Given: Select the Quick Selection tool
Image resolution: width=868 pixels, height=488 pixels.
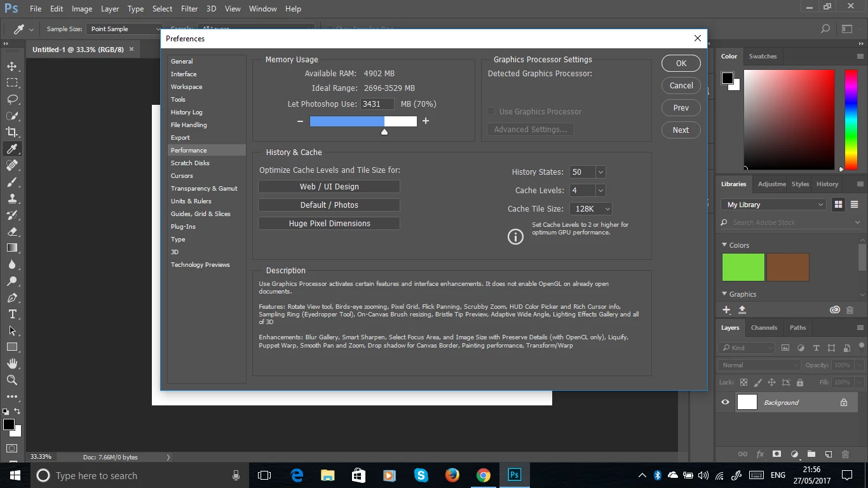Looking at the screenshot, I should point(12,116).
